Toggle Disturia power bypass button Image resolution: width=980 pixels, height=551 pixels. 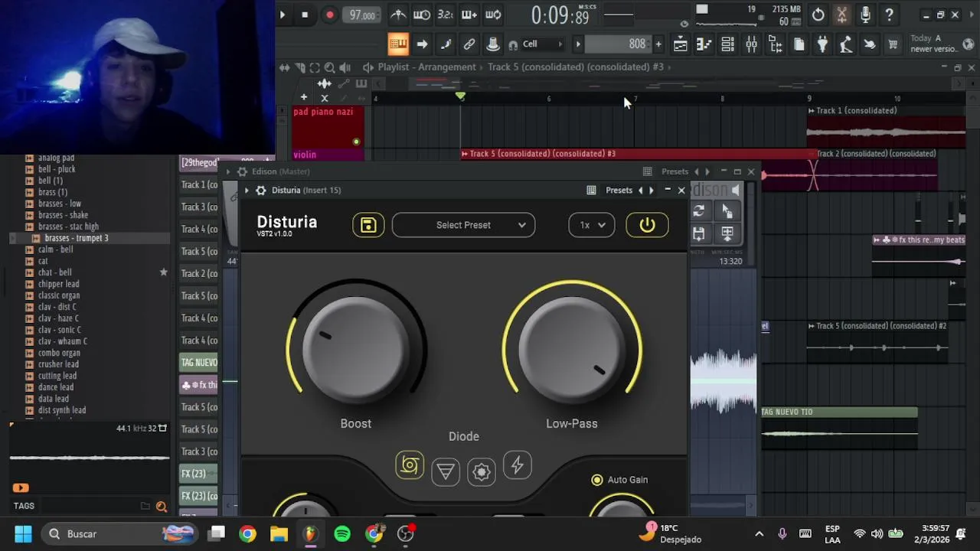(647, 225)
